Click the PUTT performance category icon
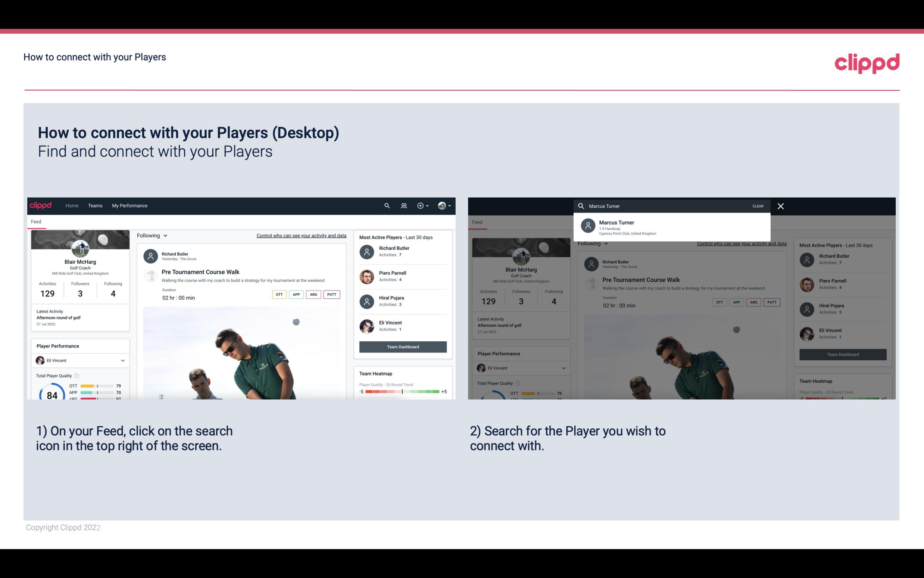Viewport: 924px width, 578px height. pos(332,294)
